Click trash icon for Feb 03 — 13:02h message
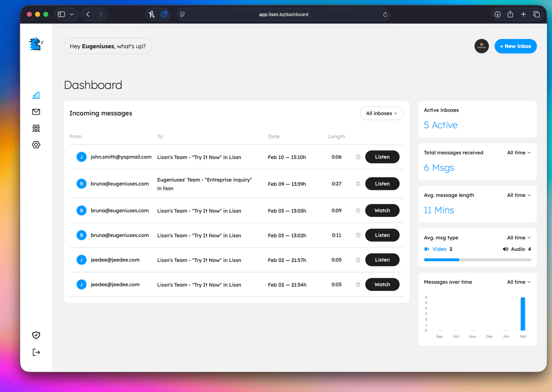The height and width of the screenshot is (392, 552). (358, 235)
